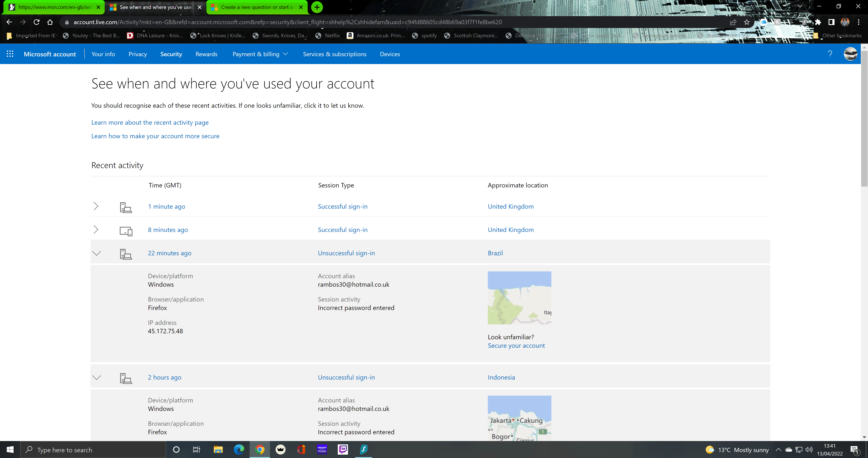Image resolution: width=868 pixels, height=458 pixels.
Task: Expand the 1 minute ago sign-in row
Action: coord(96,206)
